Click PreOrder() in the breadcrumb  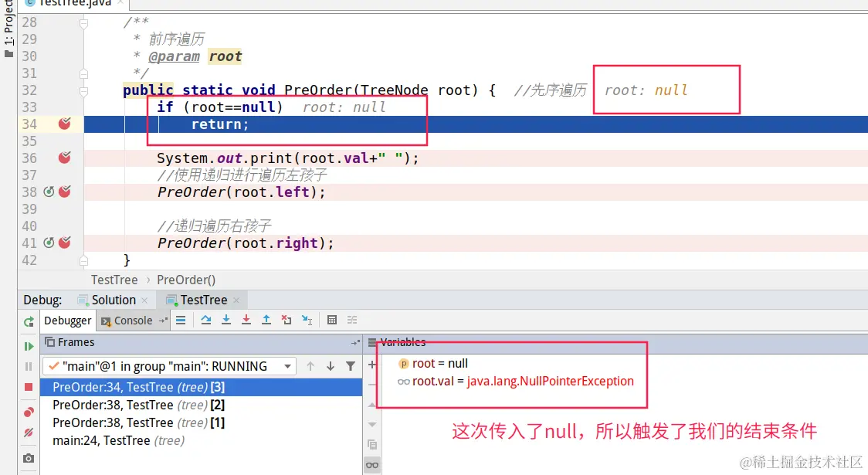point(186,280)
